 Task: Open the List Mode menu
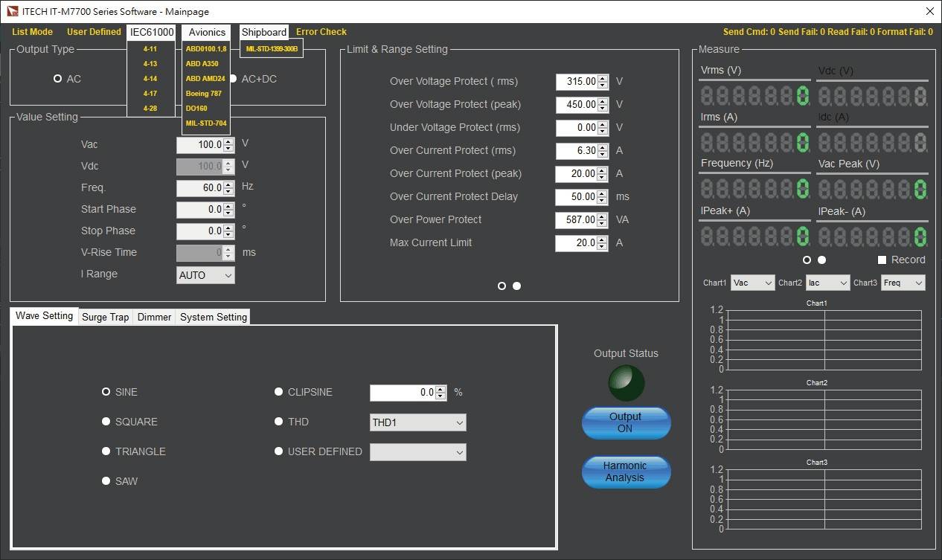(33, 32)
